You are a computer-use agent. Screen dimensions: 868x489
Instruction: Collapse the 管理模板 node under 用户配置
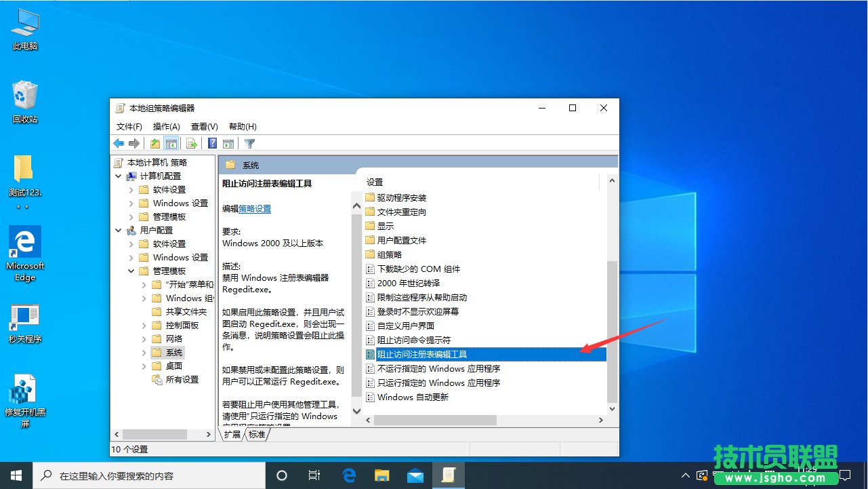pos(132,271)
